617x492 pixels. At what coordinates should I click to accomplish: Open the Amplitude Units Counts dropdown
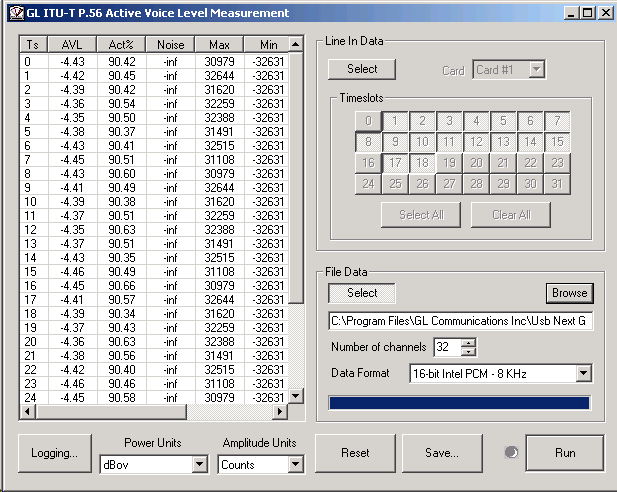coord(295,464)
